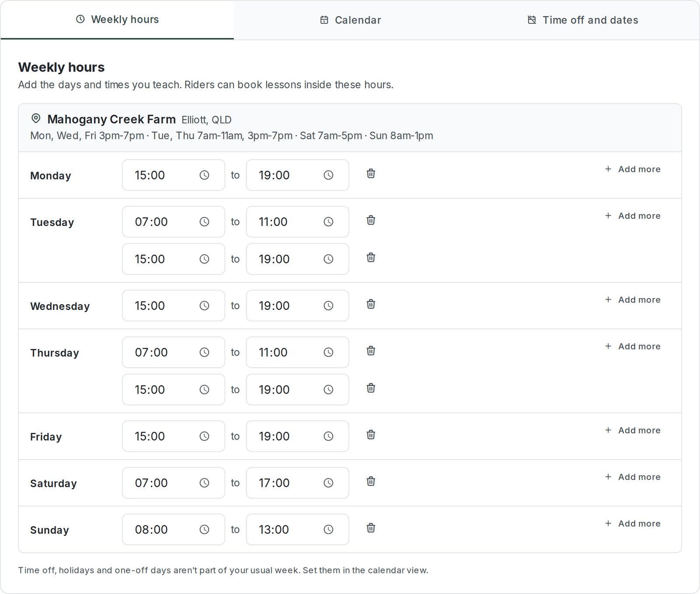Remove Friday time slot with trash icon
Screen dimensions: 700x594
click(x=371, y=435)
